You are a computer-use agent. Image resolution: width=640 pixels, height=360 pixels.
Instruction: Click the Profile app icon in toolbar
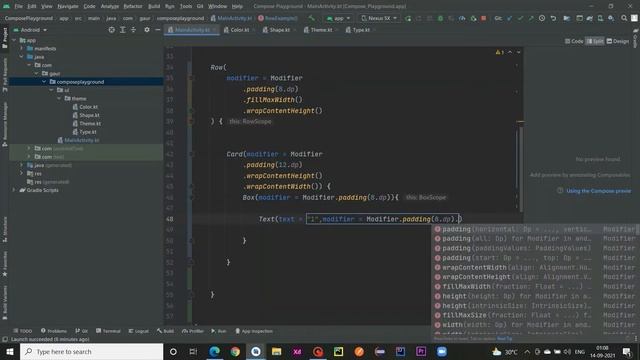(462, 18)
